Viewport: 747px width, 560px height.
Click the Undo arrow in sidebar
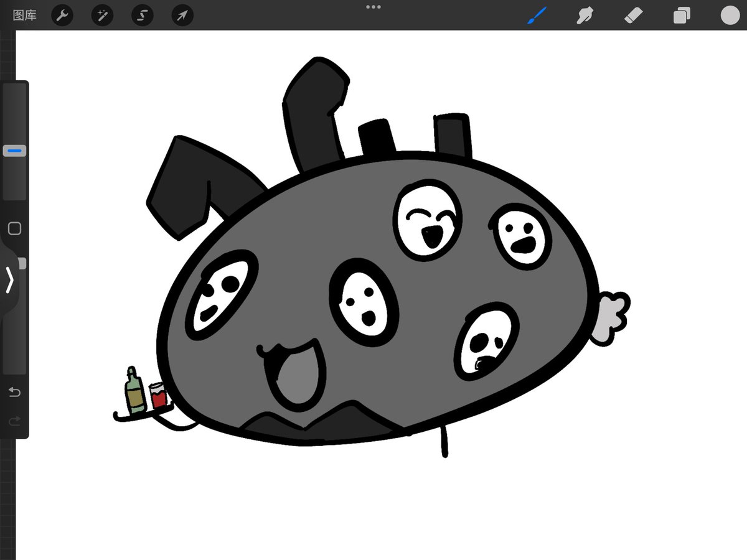click(x=14, y=392)
